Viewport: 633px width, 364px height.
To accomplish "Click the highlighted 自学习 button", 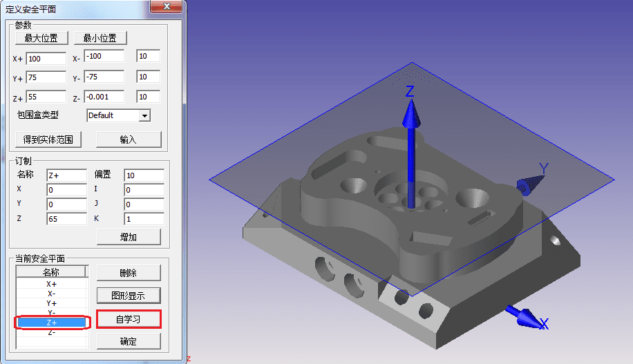I will tap(129, 319).
